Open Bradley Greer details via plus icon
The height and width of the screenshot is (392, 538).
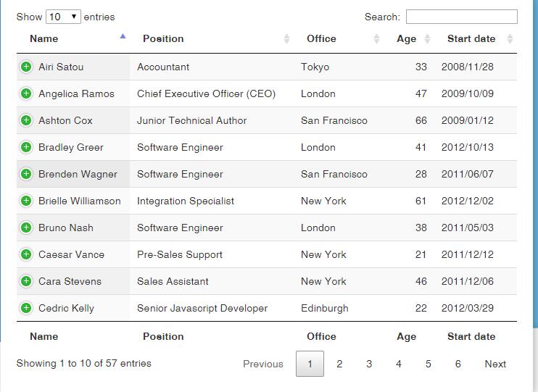[x=26, y=147]
